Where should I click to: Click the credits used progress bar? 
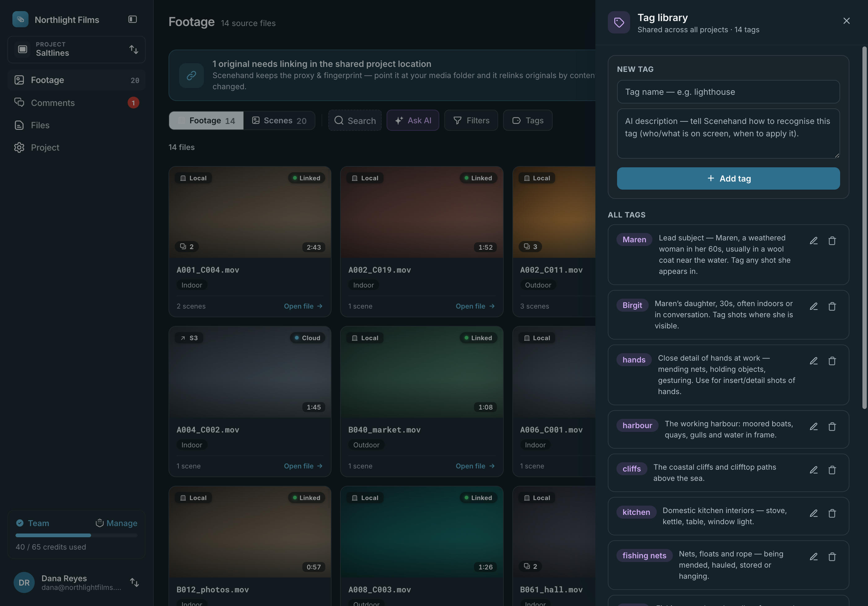tap(77, 535)
